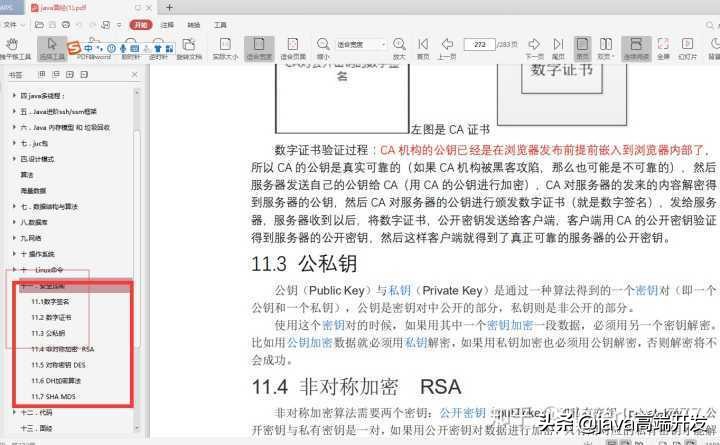Screen dimensions: 720x445
Task: Click add bookmark plus icon
Action: coord(70,74)
